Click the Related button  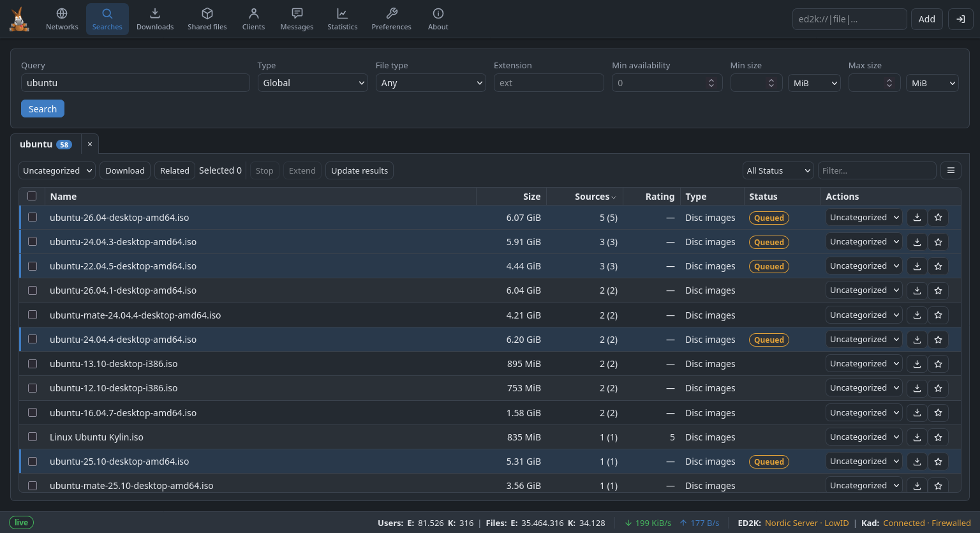coord(175,170)
